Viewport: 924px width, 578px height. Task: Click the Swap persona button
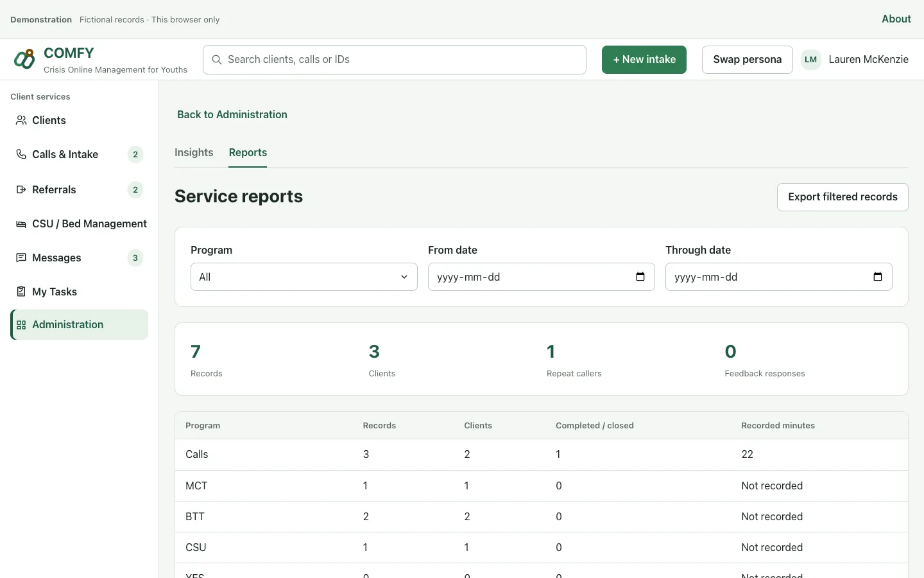coord(748,60)
